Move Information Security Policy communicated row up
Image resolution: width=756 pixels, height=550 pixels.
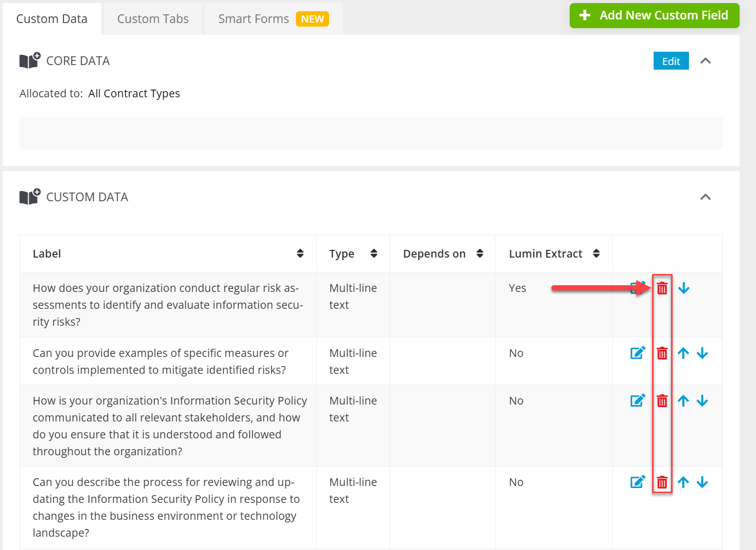tap(683, 401)
